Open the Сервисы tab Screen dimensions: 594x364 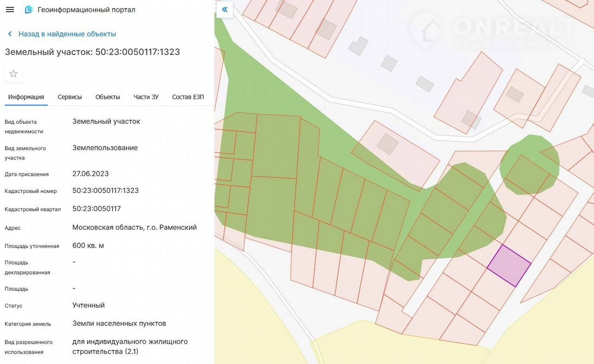tap(70, 97)
